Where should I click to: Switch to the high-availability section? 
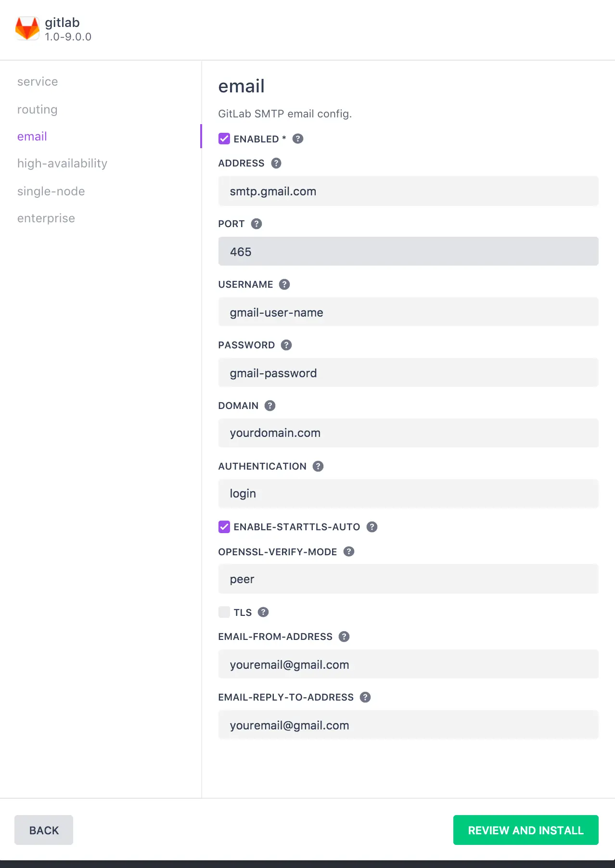point(62,164)
